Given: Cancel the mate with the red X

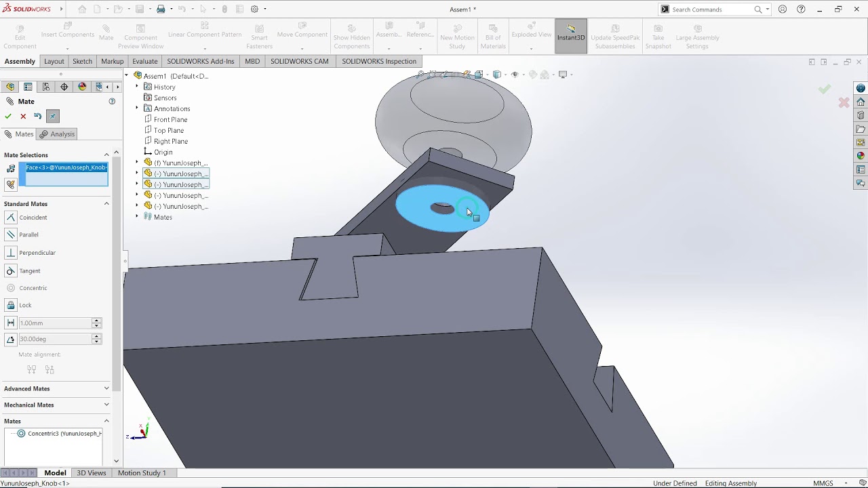Looking at the screenshot, I should (23, 116).
